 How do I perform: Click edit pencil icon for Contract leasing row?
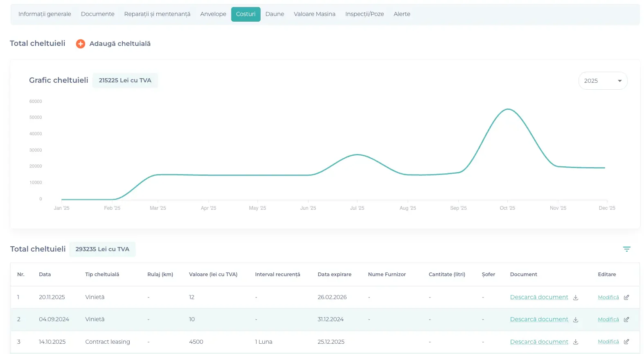(x=626, y=342)
